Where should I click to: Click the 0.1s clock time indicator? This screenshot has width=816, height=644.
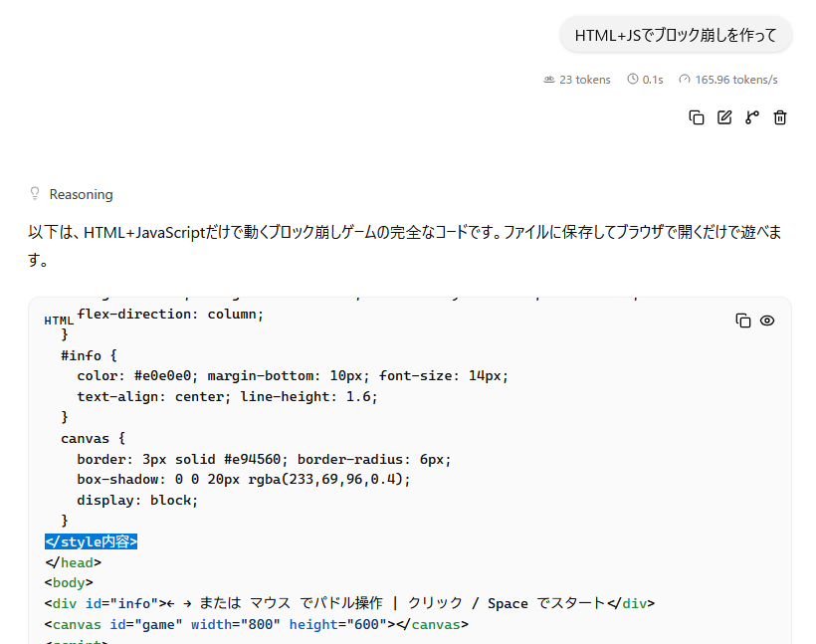point(645,80)
